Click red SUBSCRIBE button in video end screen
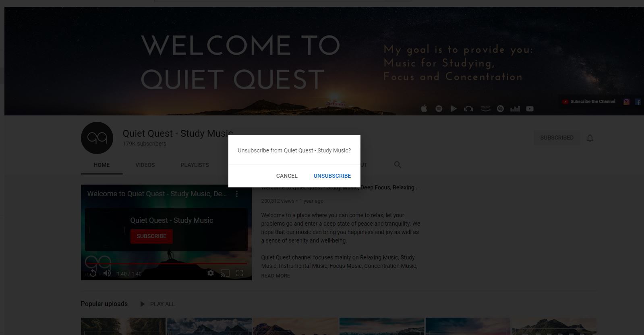Image resolution: width=644 pixels, height=335 pixels. coord(151,236)
